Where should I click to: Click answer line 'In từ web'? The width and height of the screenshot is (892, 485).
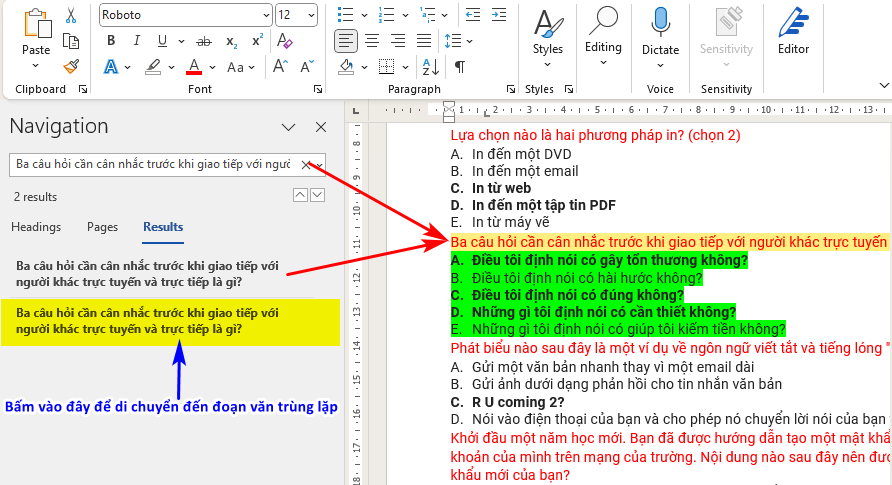pyautogui.click(x=501, y=188)
